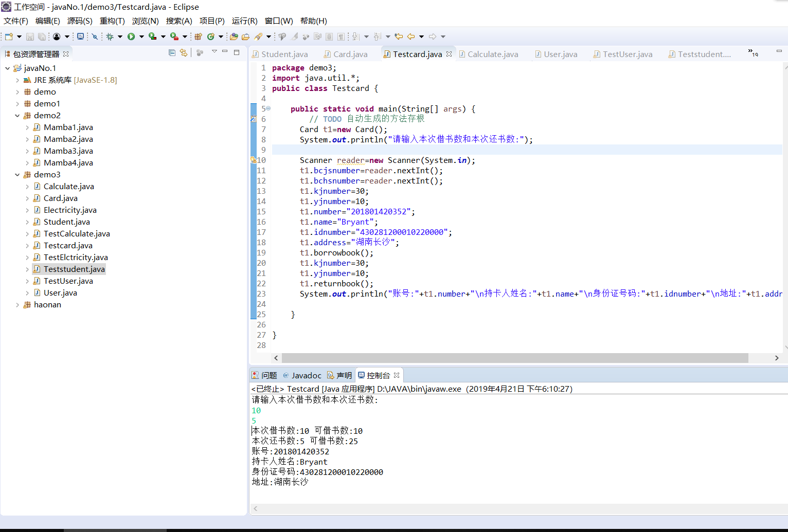Click the New file wizard icon
This screenshot has width=788, height=532.
pyautogui.click(x=9, y=36)
